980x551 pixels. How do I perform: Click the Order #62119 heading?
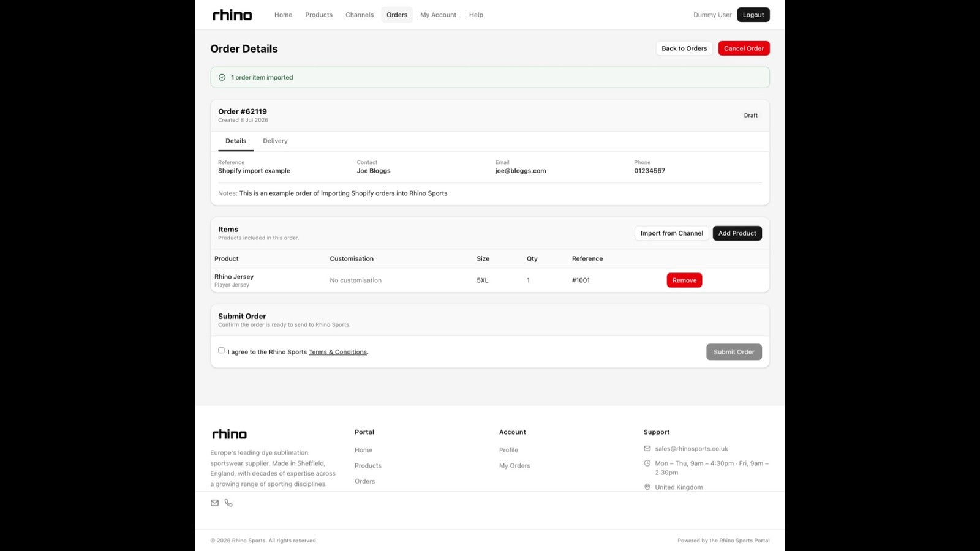point(243,111)
